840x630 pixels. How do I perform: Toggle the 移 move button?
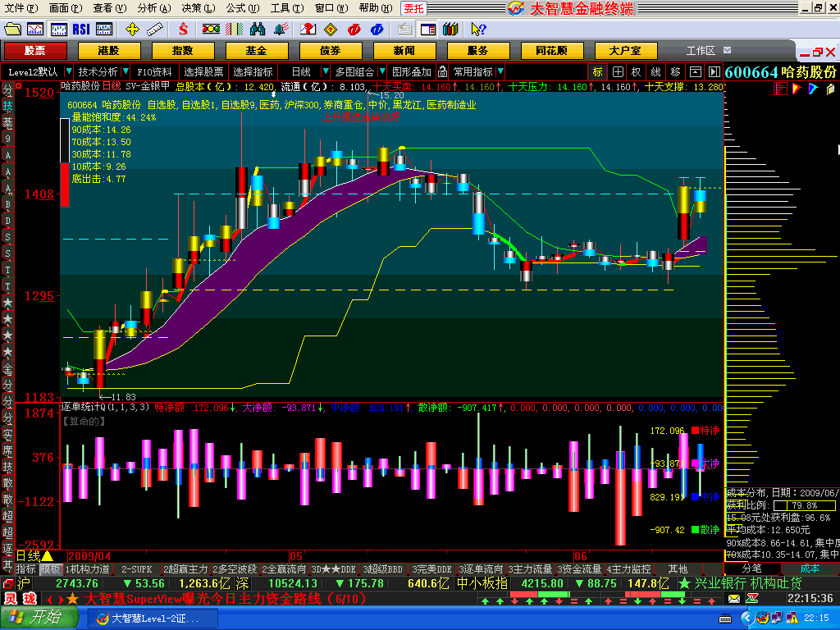tap(676, 72)
